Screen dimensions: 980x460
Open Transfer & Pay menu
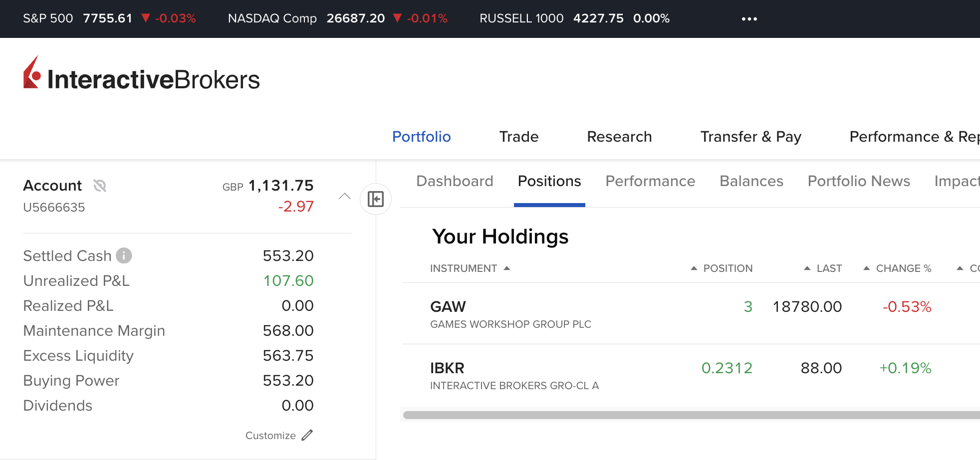tap(751, 137)
